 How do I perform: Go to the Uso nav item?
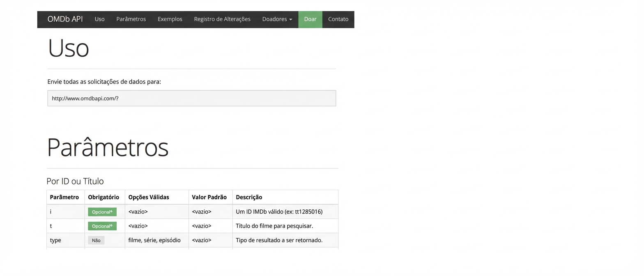pos(99,19)
